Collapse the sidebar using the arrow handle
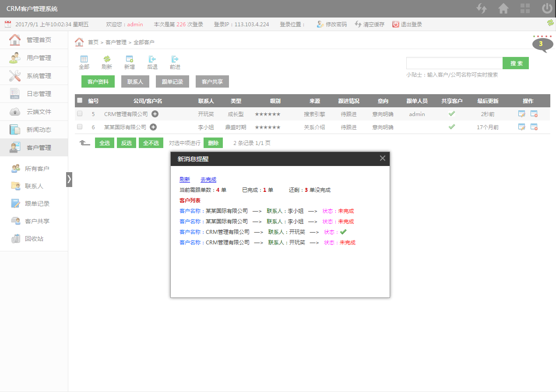Screen dimensions: 556x392 coord(69,180)
